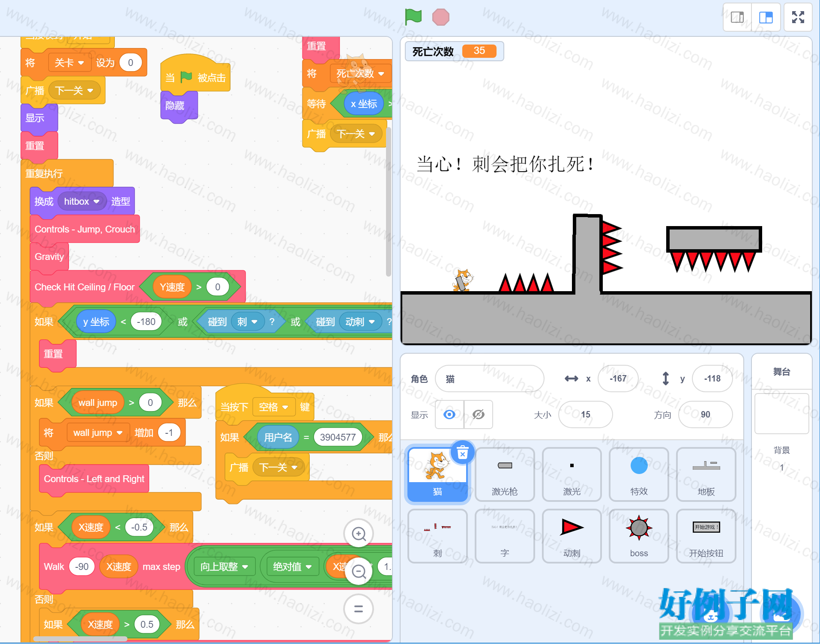Screen dimensions: 820x644
Task: Click the 显示 block
Action: [39, 118]
